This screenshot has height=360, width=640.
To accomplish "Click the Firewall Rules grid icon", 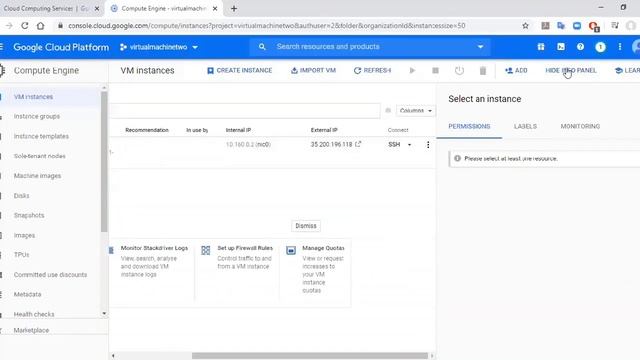I will tap(206, 250).
